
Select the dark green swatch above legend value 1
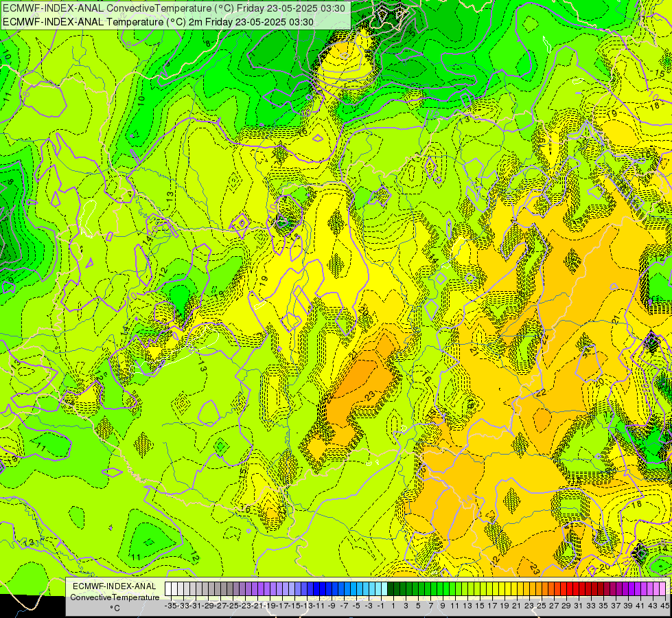click(x=391, y=589)
